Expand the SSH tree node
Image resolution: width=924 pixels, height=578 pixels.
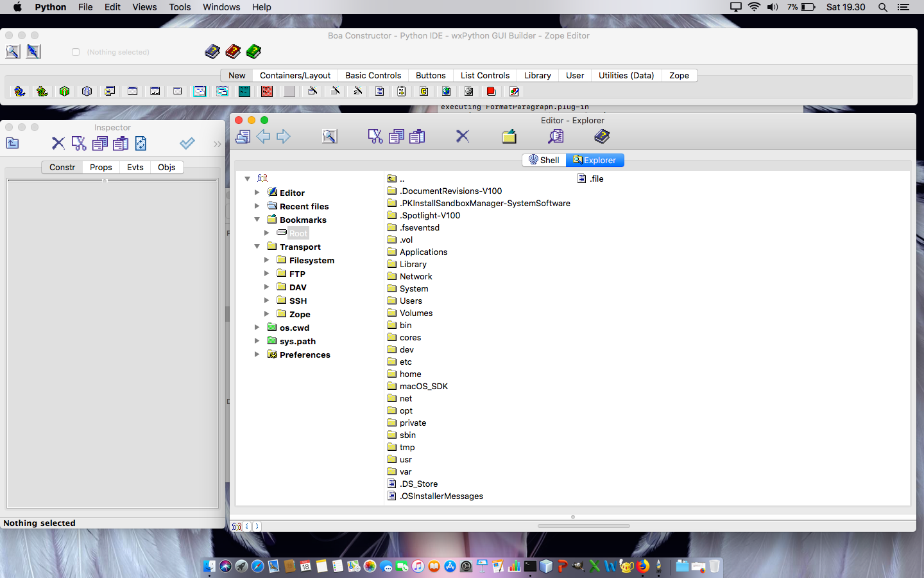pyautogui.click(x=267, y=300)
